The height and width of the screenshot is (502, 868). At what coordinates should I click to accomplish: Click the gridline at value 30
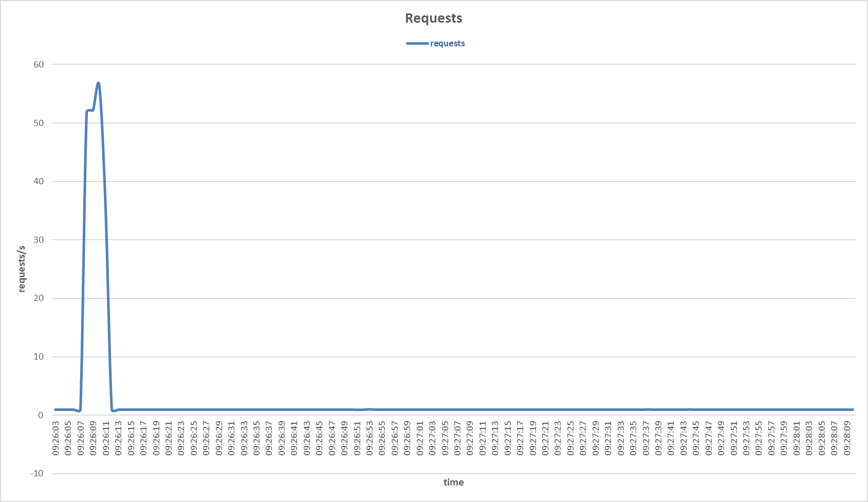[x=411, y=240]
